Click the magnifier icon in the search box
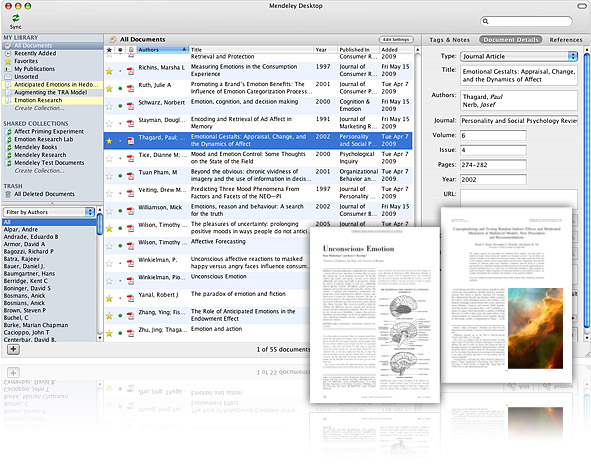The image size is (591, 468). coord(486,21)
